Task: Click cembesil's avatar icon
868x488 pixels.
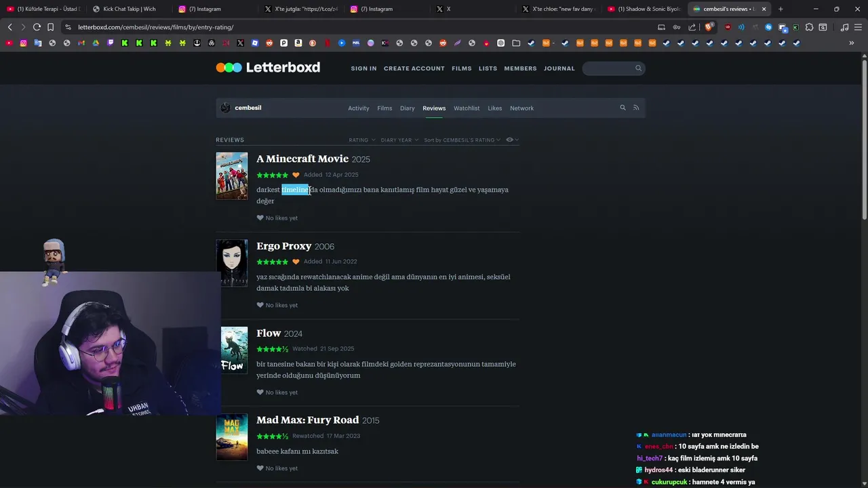Action: point(226,108)
